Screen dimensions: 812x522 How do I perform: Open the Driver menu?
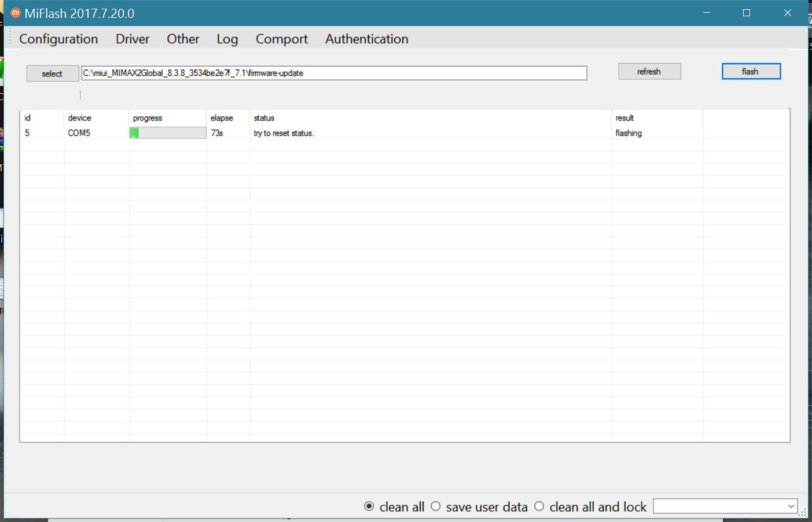(133, 39)
